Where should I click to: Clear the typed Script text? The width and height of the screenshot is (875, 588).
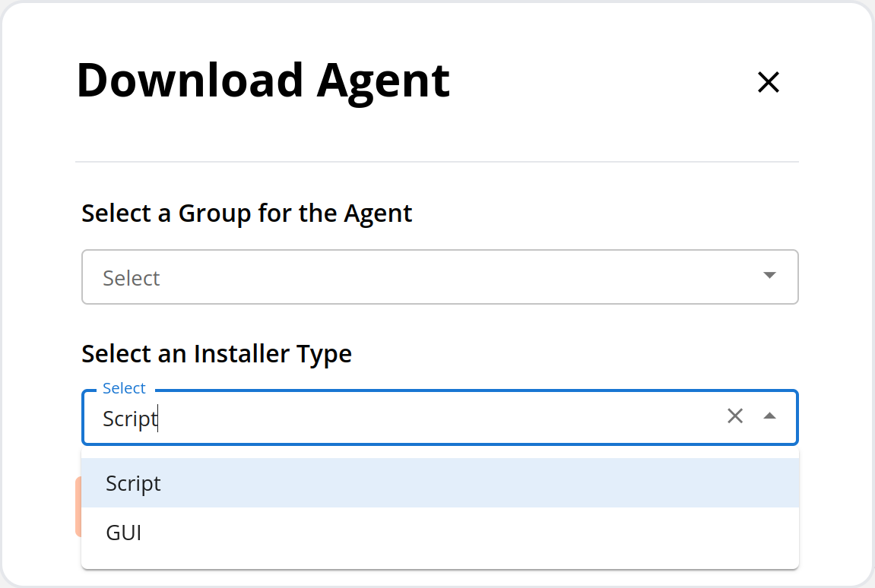(735, 416)
